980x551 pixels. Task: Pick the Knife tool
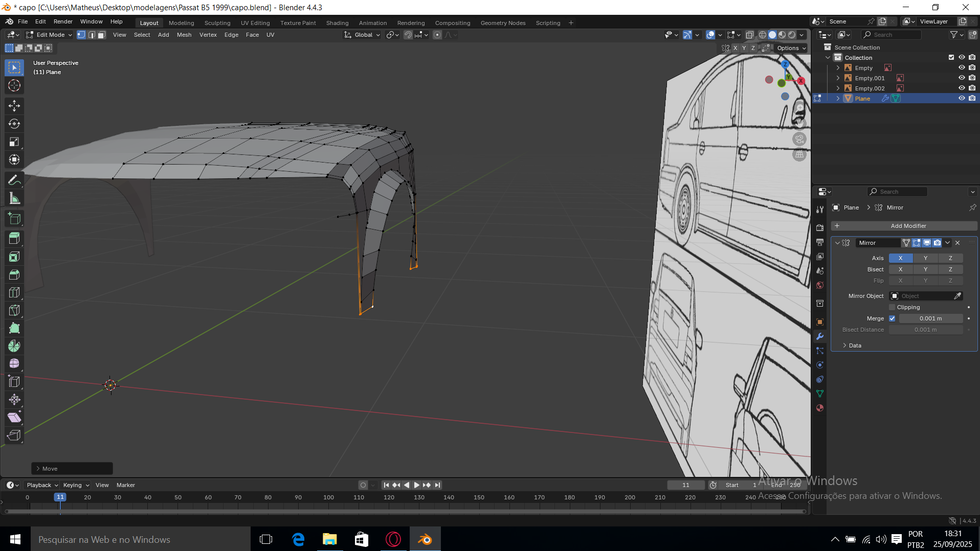click(14, 310)
